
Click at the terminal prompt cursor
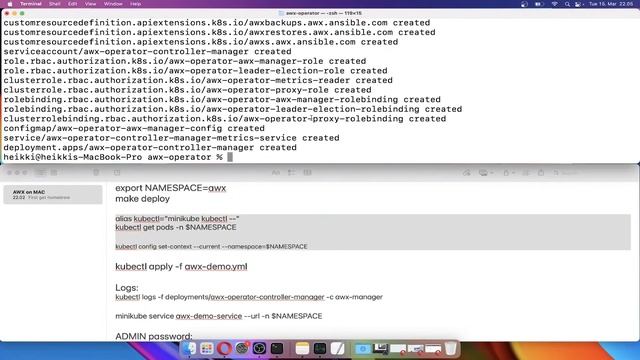[x=230, y=157]
